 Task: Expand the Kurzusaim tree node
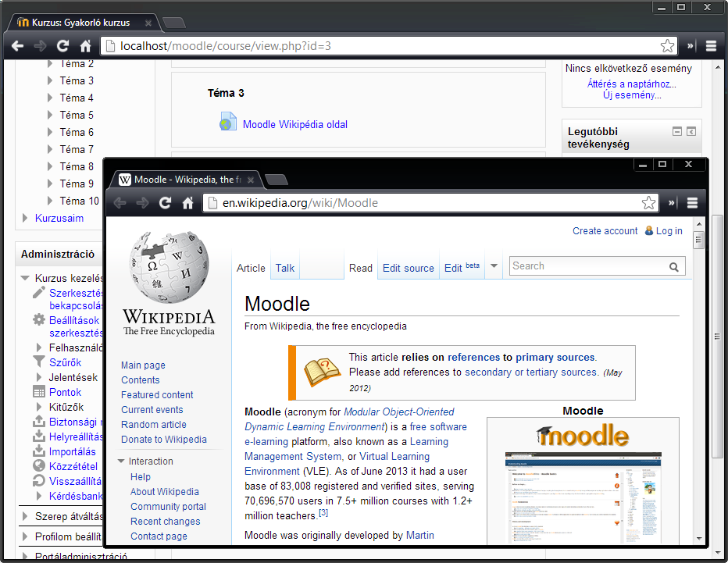[25, 218]
